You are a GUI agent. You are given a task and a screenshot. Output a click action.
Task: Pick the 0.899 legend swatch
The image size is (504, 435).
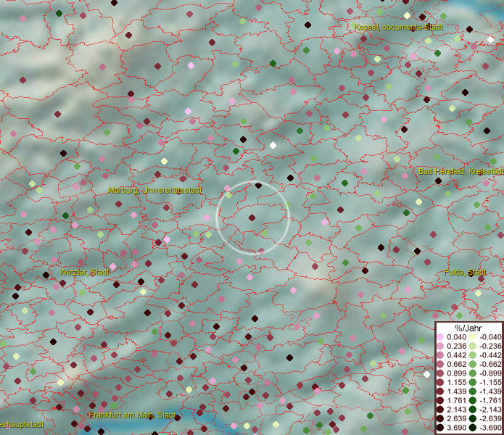[x=440, y=373]
